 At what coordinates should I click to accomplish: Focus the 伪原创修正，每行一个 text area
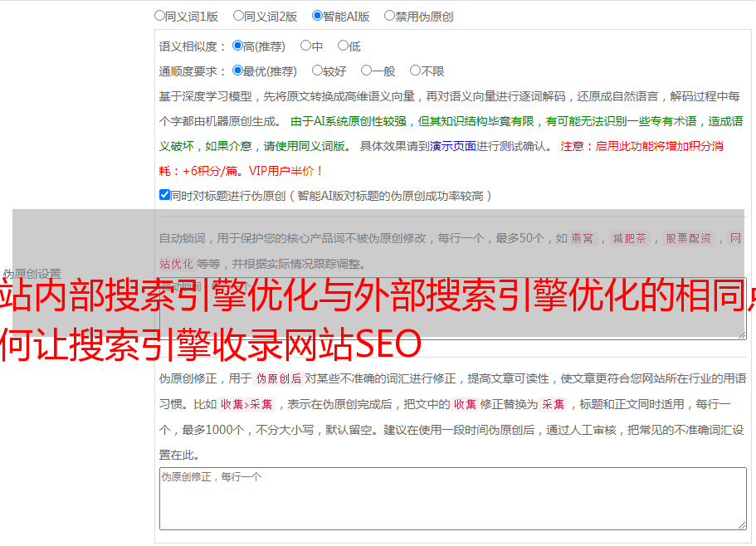point(453,499)
